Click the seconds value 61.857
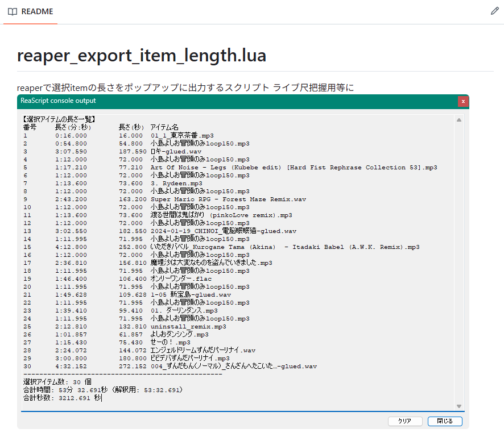Image resolution: width=504 pixels, height=441 pixels. (130, 334)
